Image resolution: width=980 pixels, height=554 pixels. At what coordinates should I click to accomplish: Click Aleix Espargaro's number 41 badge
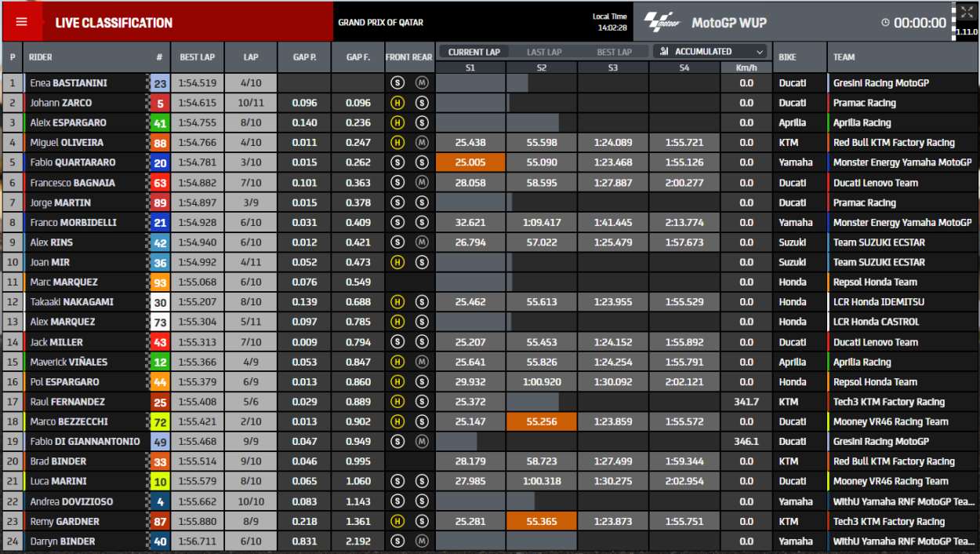point(160,123)
